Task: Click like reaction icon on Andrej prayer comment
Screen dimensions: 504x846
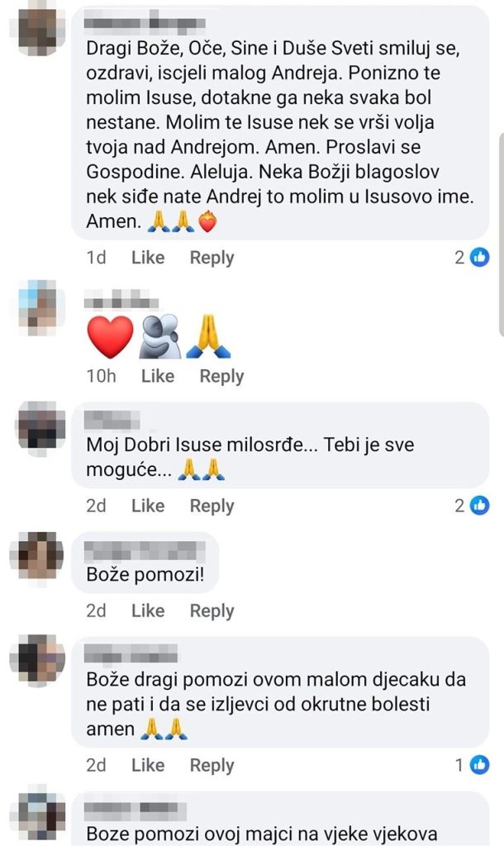Action: tap(479, 258)
